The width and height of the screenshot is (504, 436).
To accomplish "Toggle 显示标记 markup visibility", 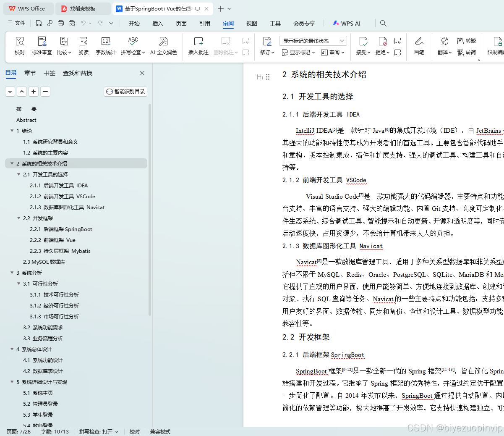I will [x=296, y=52].
